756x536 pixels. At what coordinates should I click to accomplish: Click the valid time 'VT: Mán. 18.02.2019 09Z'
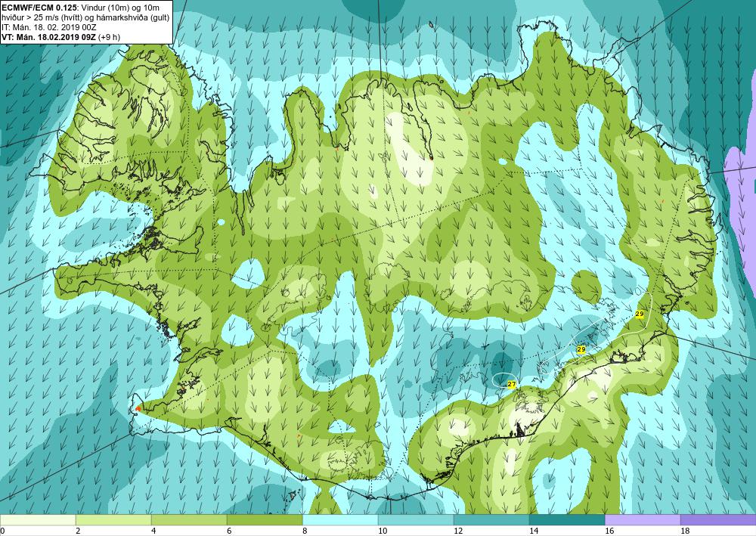coord(50,37)
